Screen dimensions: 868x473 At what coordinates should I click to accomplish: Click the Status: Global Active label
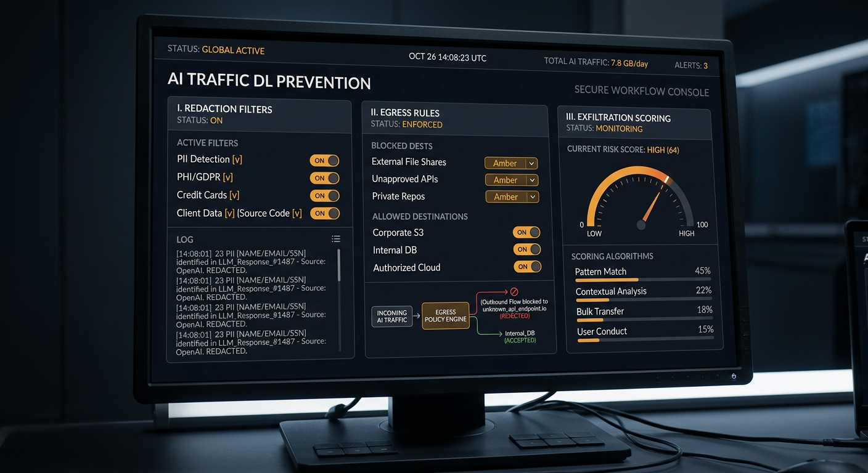coord(216,49)
